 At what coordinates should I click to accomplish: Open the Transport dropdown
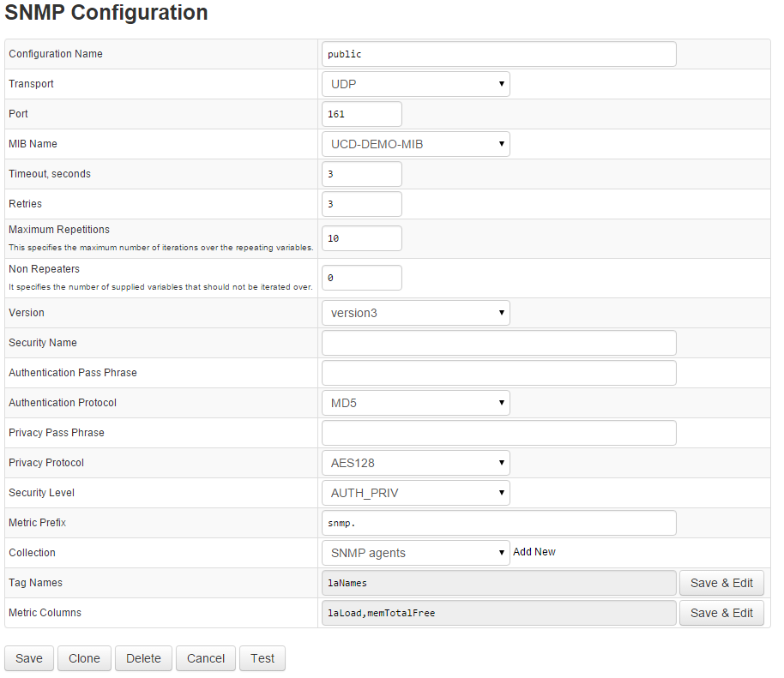click(415, 83)
